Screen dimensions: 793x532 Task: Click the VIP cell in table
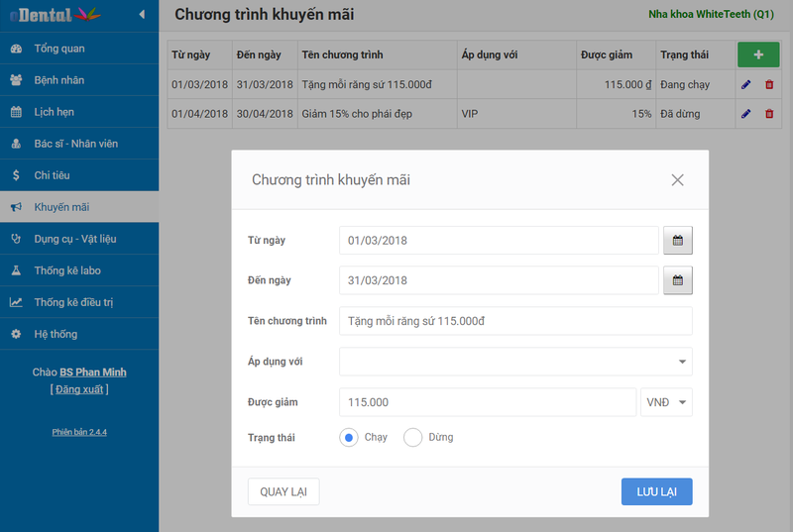click(x=516, y=114)
